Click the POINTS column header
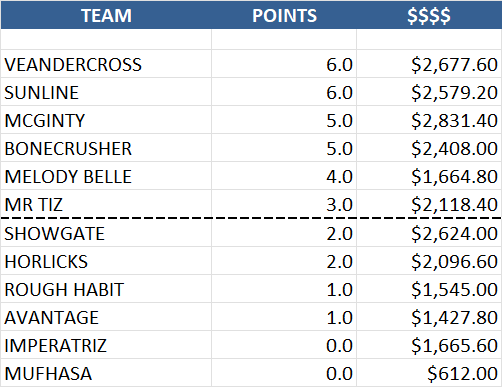Image resolution: width=502 pixels, height=387 pixels. (284, 15)
